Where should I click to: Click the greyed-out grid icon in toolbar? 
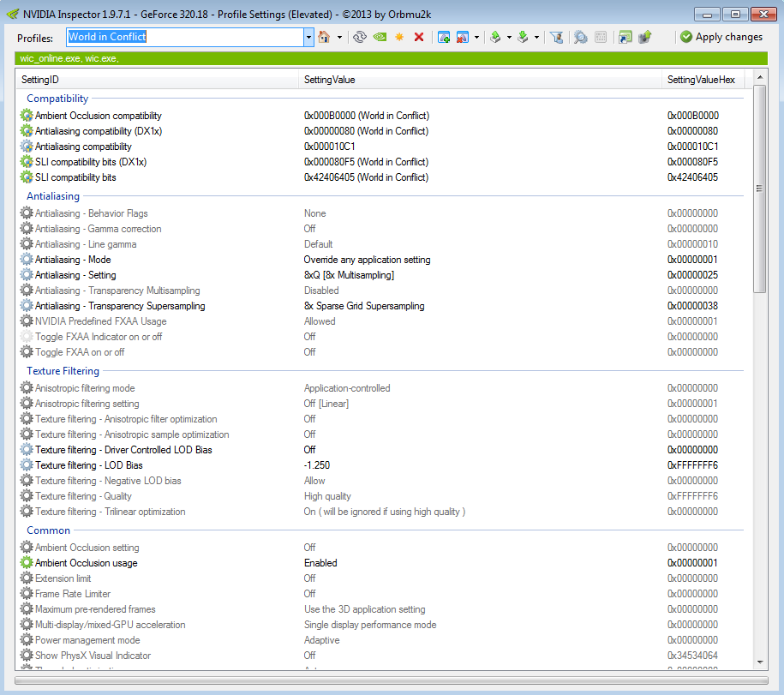pyautogui.click(x=601, y=37)
